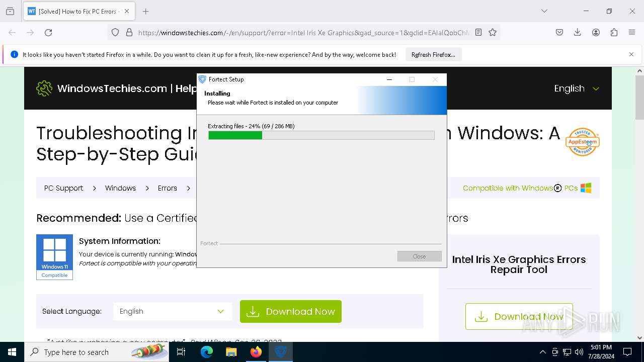The width and height of the screenshot is (644, 362).
Task: Toggle the reader view icon
Action: click(478, 32)
